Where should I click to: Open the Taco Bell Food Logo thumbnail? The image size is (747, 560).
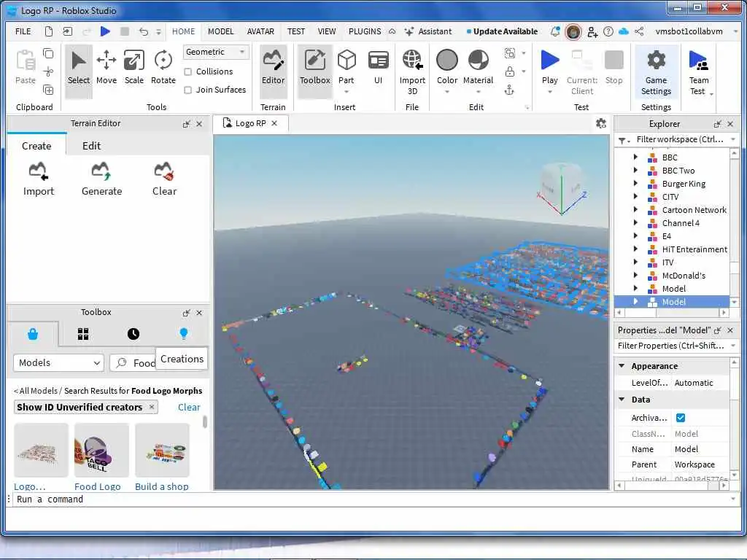point(101,450)
